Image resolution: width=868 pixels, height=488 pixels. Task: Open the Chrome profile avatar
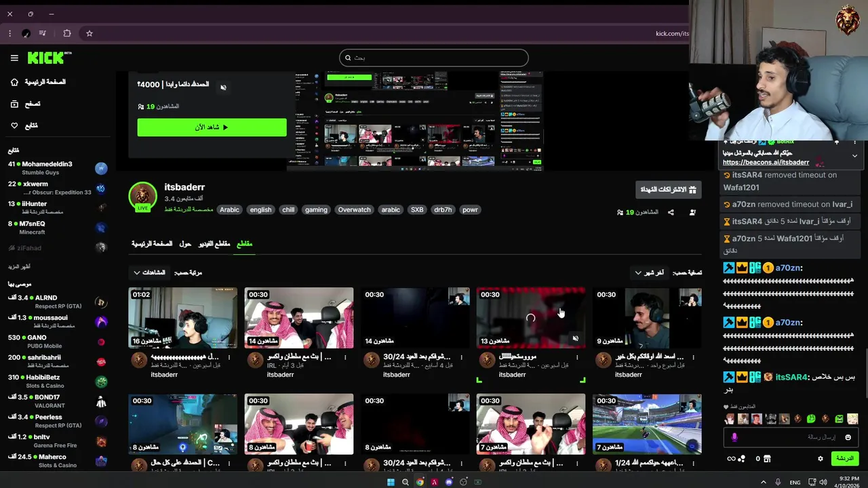pos(26,33)
